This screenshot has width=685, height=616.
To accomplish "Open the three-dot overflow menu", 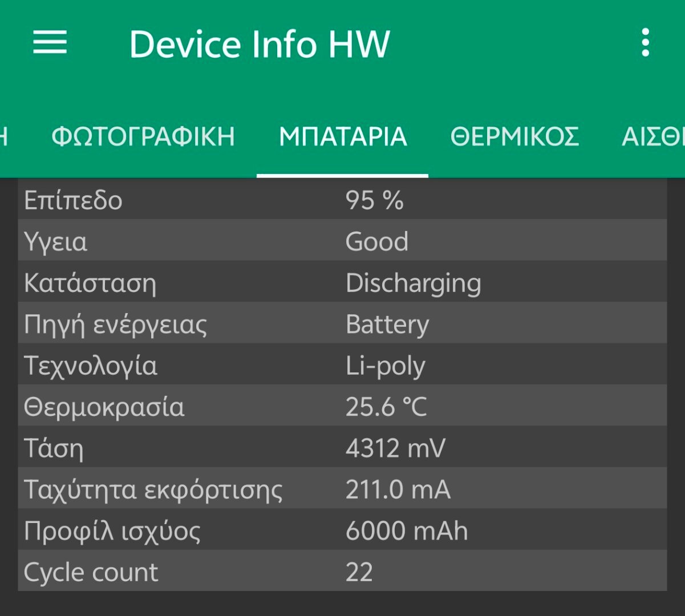I will click(x=645, y=43).
